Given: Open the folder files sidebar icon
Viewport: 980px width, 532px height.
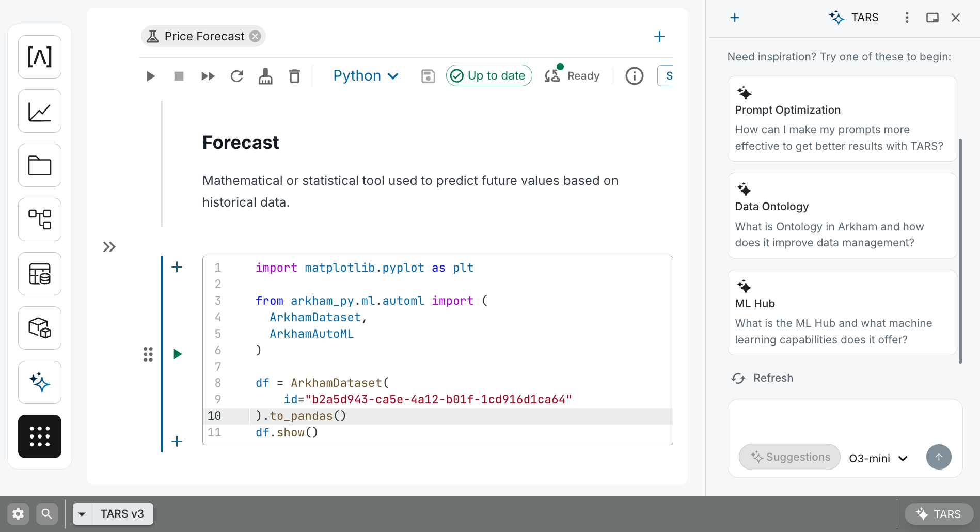Looking at the screenshot, I should pos(40,165).
